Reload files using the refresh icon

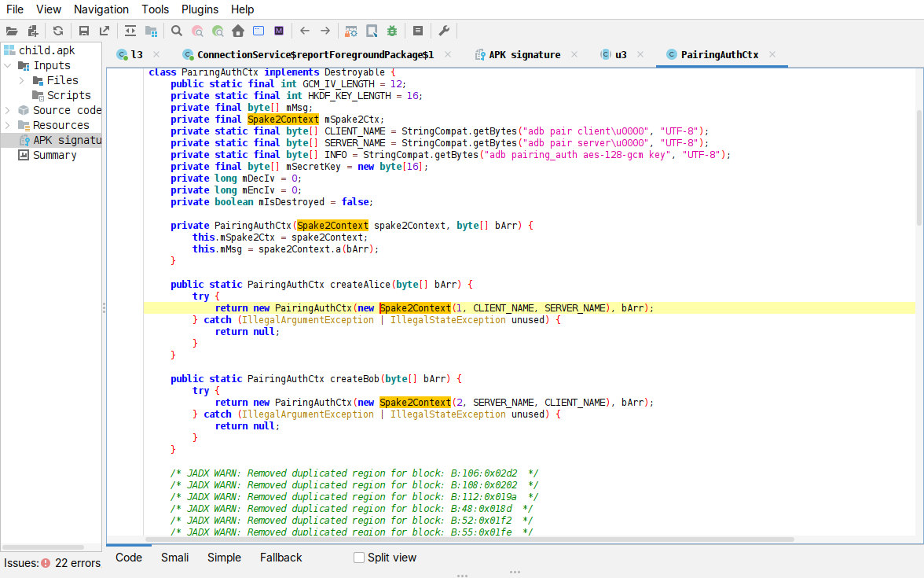pyautogui.click(x=58, y=31)
